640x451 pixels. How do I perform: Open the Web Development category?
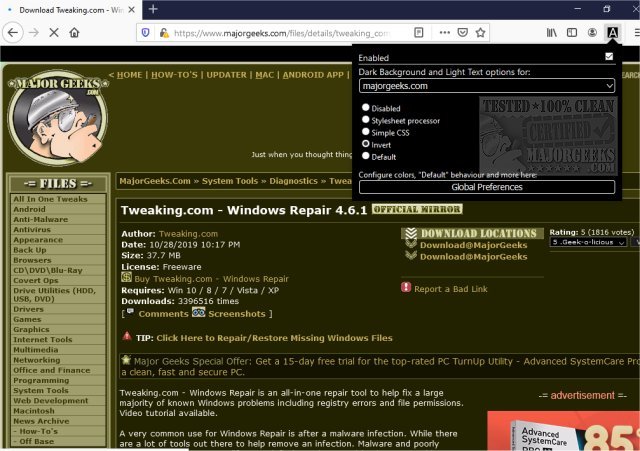pyautogui.click(x=51, y=401)
